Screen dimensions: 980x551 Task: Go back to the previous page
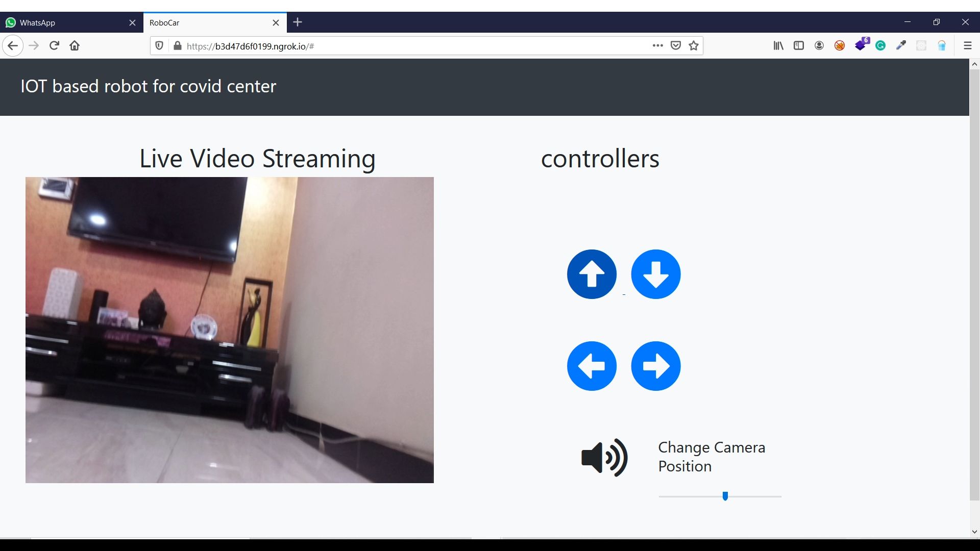(x=13, y=46)
